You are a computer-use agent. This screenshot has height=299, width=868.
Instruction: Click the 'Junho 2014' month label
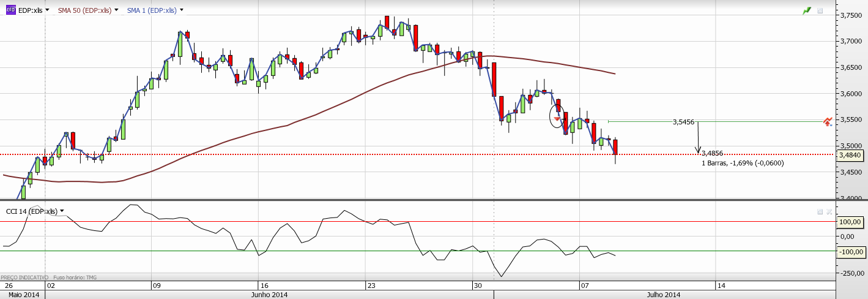tap(270, 295)
